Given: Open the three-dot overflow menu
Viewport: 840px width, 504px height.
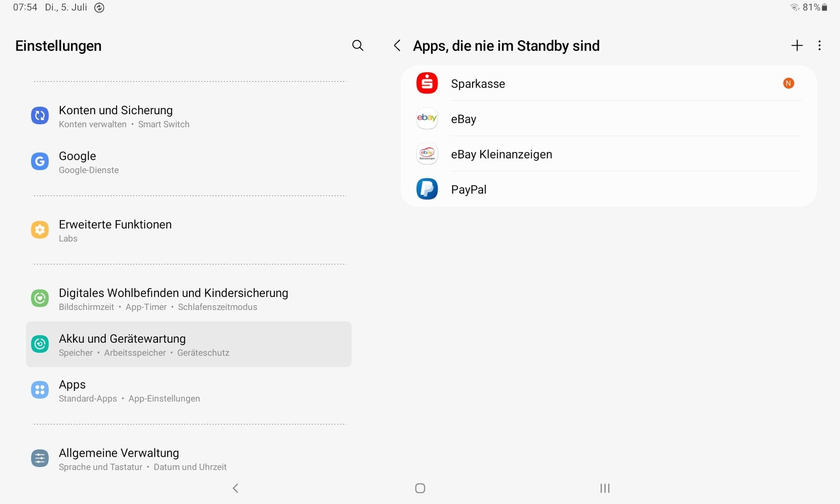Looking at the screenshot, I should click(819, 45).
